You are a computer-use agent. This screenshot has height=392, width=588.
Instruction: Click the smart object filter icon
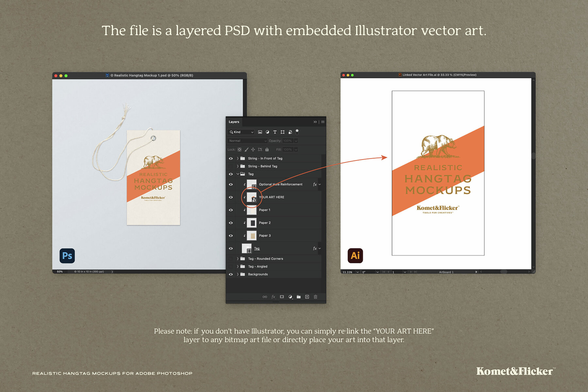290,132
